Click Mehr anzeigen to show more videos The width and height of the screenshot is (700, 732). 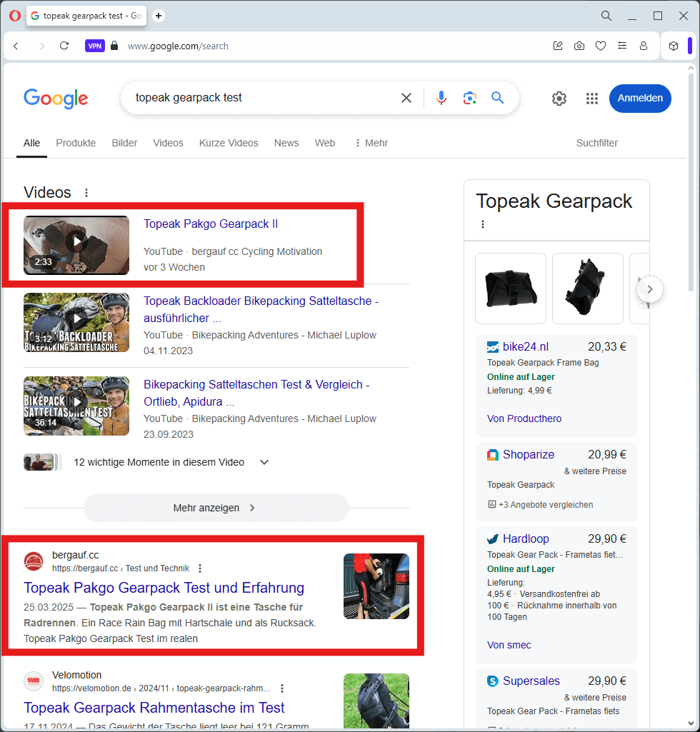point(216,508)
